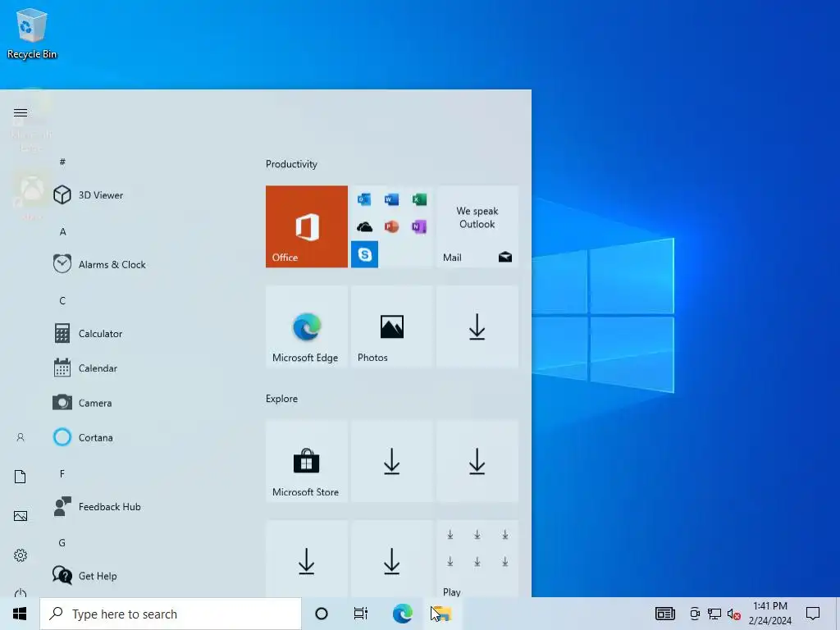Open OneDrive from the Office tile group
The height and width of the screenshot is (630, 840).
tap(364, 226)
